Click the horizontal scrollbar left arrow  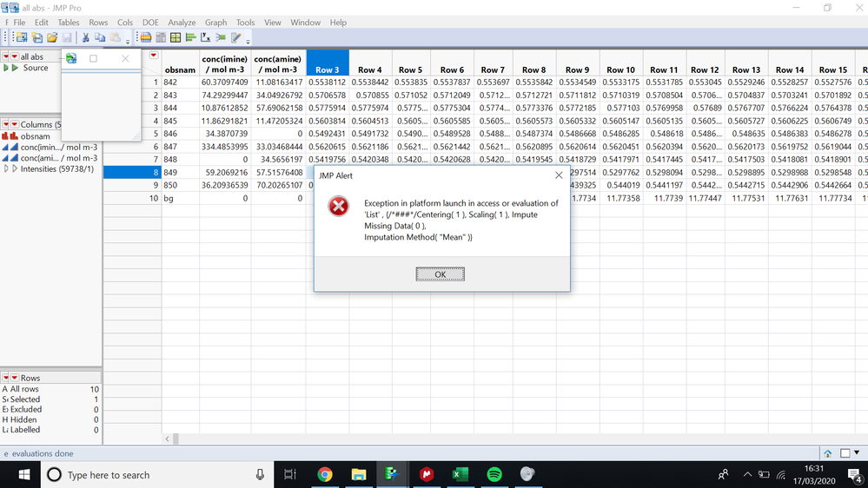(x=167, y=439)
